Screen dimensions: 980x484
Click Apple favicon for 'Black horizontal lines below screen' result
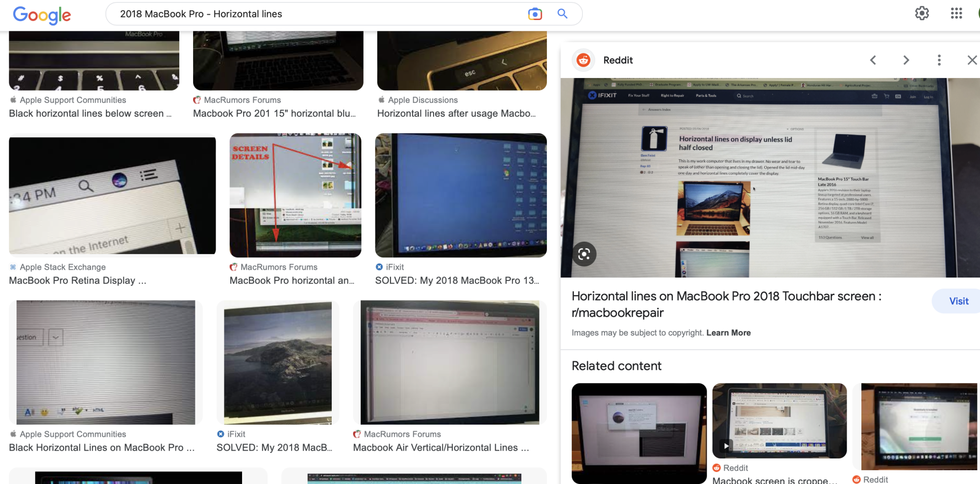coord(13,100)
